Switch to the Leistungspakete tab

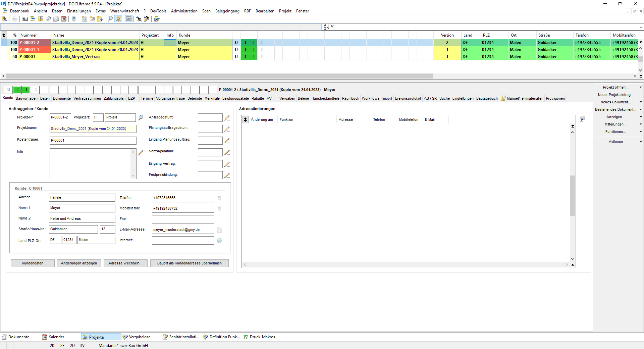(235, 98)
